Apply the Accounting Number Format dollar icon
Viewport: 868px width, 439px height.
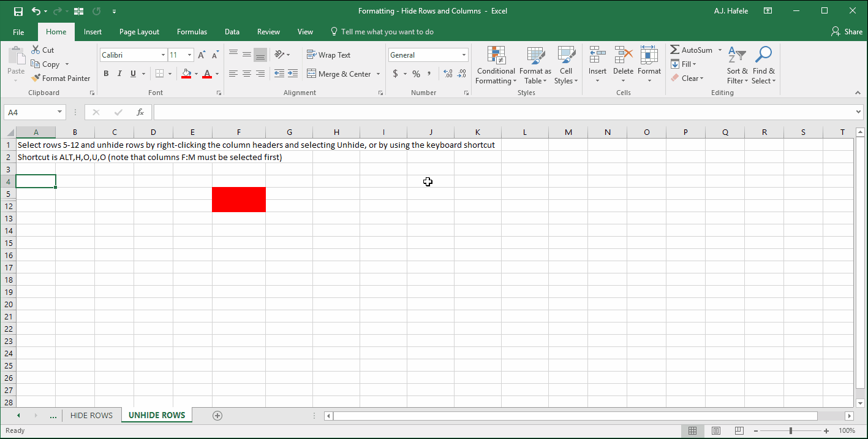396,74
